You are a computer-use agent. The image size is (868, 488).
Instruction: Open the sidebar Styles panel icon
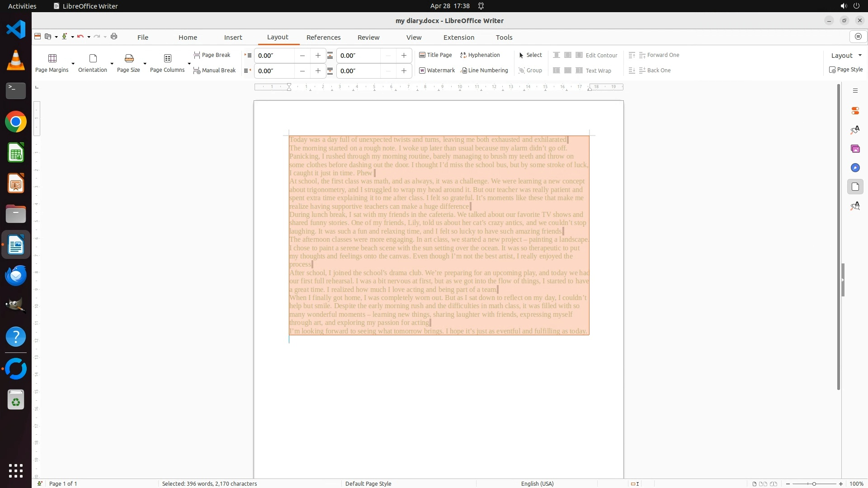tap(855, 130)
